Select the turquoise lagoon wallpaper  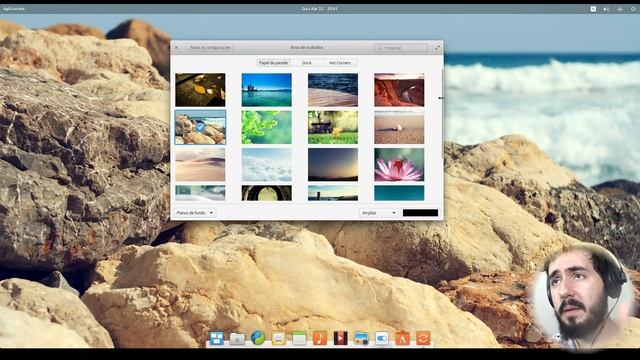click(x=267, y=90)
